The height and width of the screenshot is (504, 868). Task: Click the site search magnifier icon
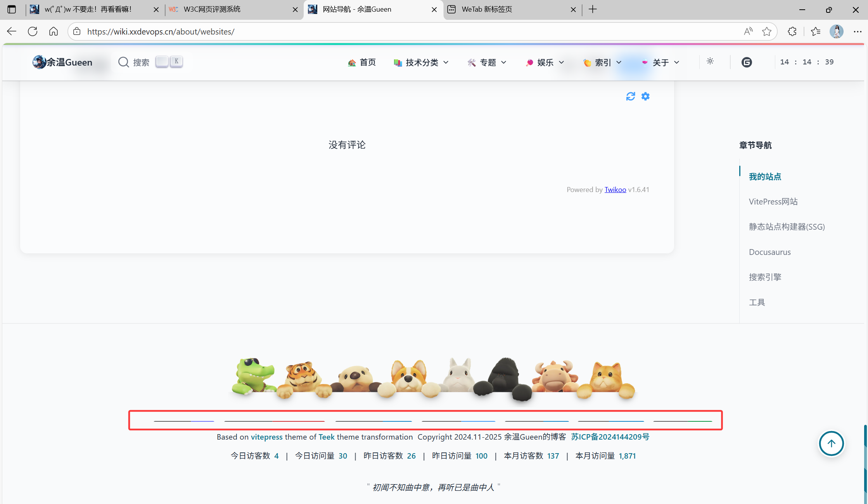click(123, 62)
